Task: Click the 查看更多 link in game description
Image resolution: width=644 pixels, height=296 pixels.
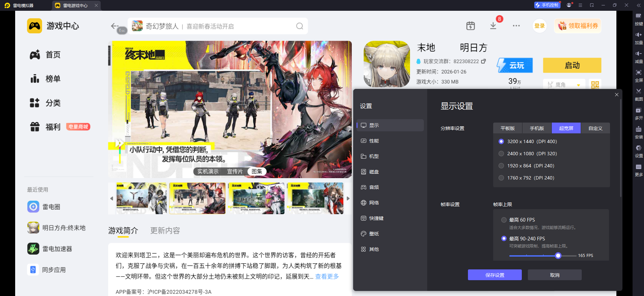Action: (327, 276)
